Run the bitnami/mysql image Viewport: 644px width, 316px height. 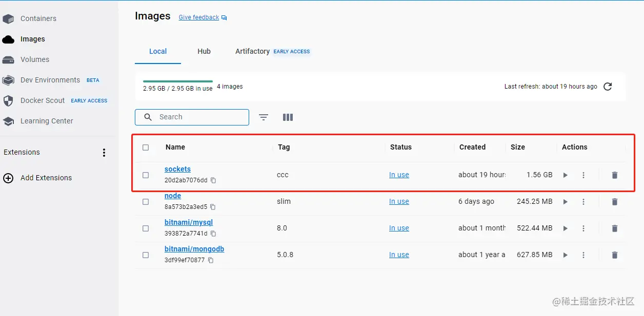coord(565,228)
